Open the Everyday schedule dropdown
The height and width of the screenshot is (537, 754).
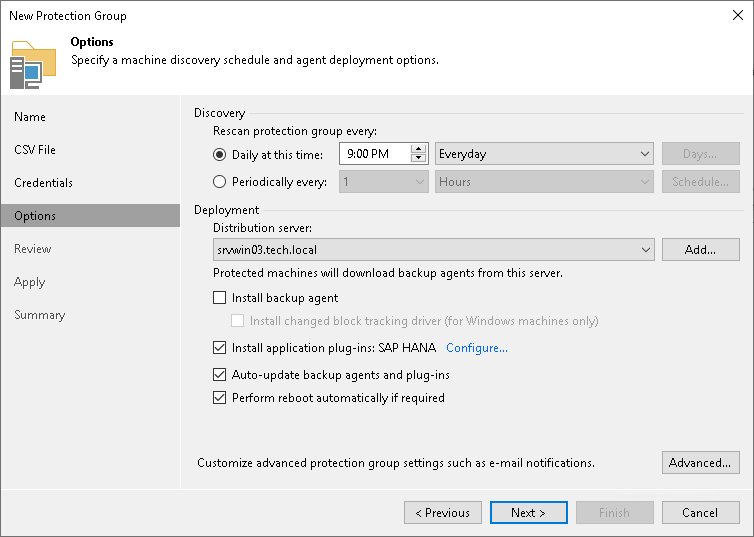(x=544, y=154)
